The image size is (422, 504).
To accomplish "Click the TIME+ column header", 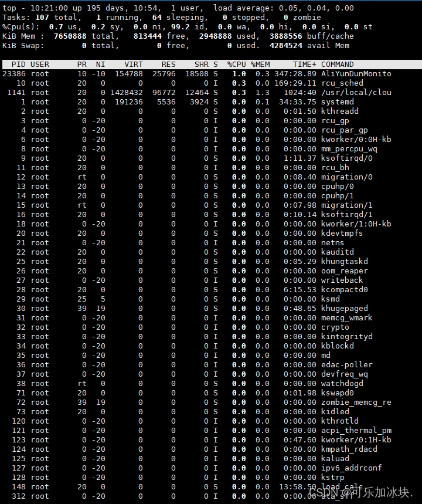I will click(x=304, y=65).
